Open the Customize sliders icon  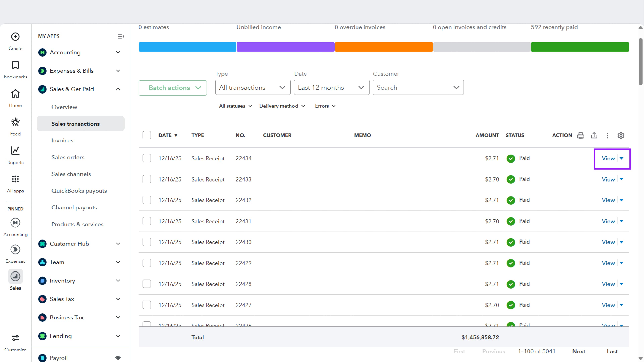(15, 338)
